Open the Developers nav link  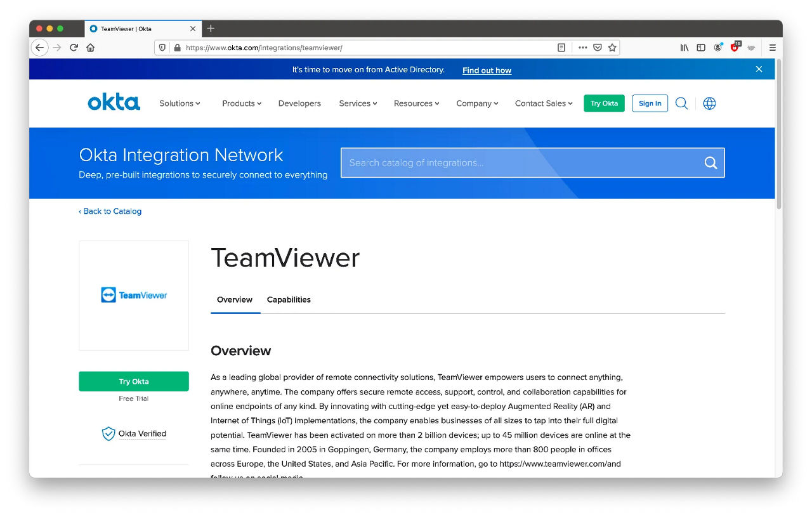(299, 103)
